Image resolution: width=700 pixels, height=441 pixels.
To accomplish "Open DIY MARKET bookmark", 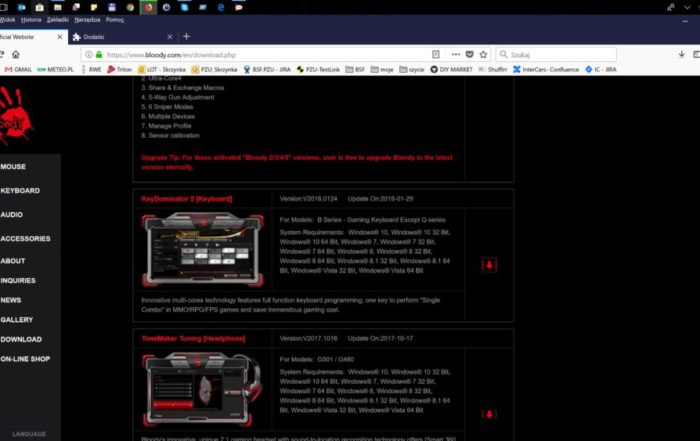I will pyautogui.click(x=451, y=69).
